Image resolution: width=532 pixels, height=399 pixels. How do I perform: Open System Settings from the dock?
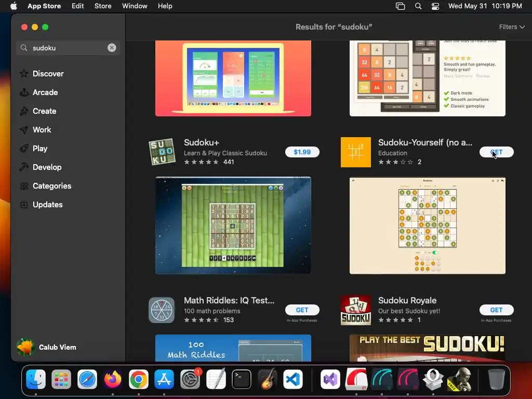[190, 379]
